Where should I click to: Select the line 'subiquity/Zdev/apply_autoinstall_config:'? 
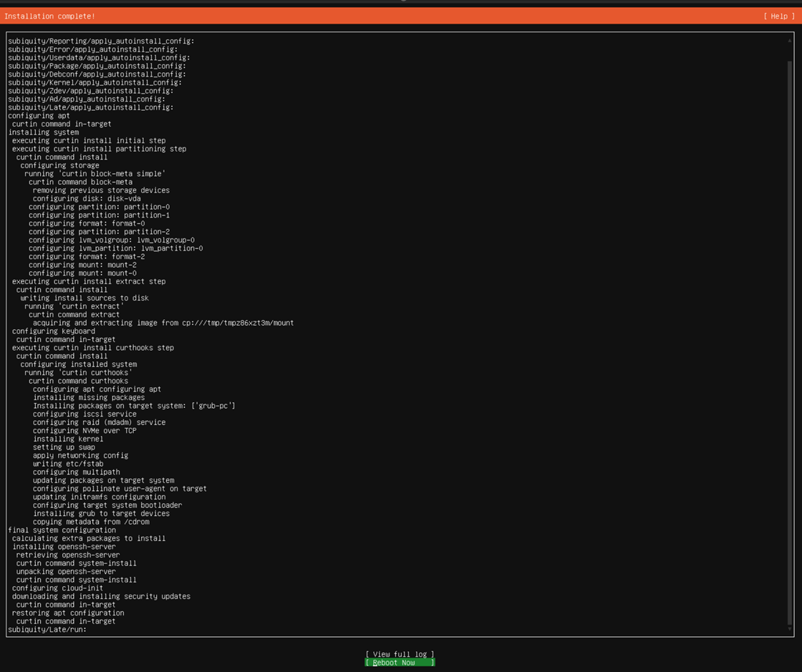[x=91, y=91]
